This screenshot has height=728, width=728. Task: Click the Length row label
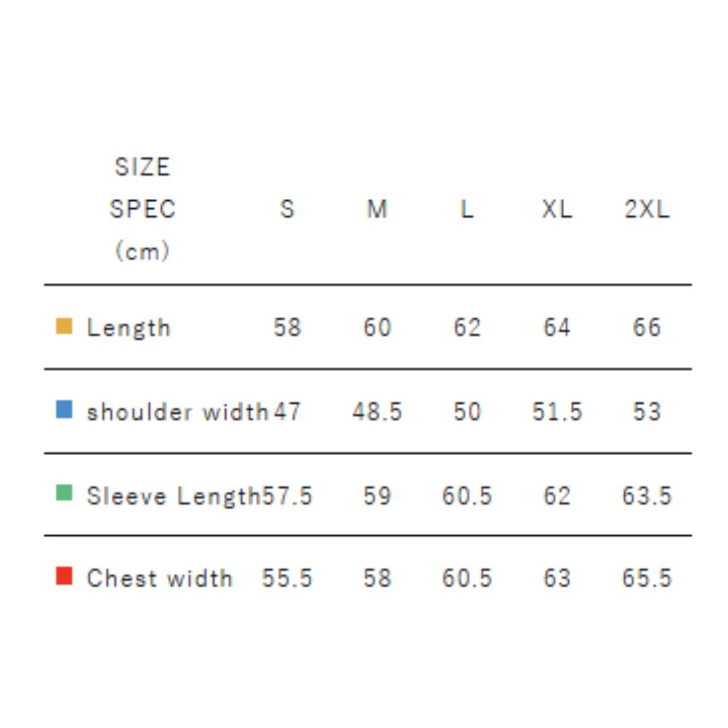[x=129, y=328]
